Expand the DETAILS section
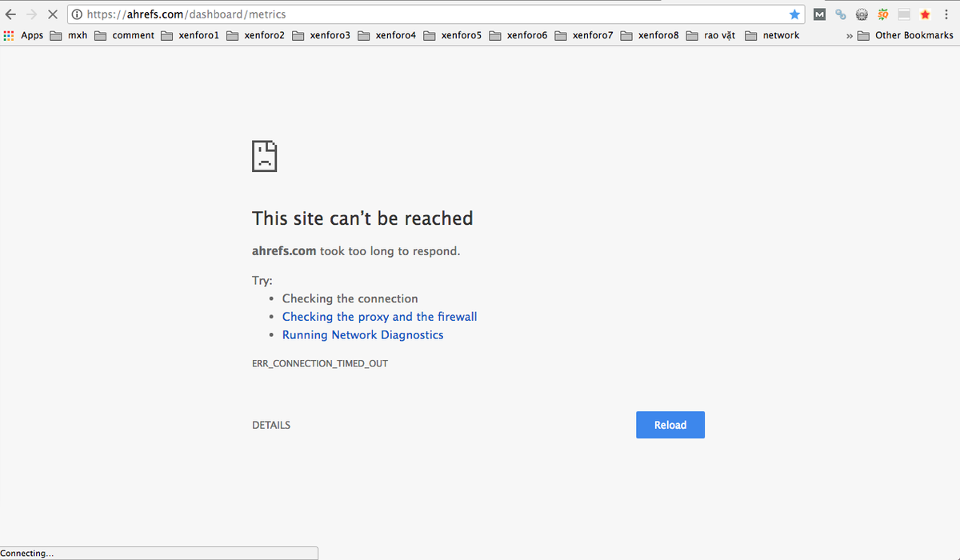Viewport: 960px width, 560px height. click(271, 425)
